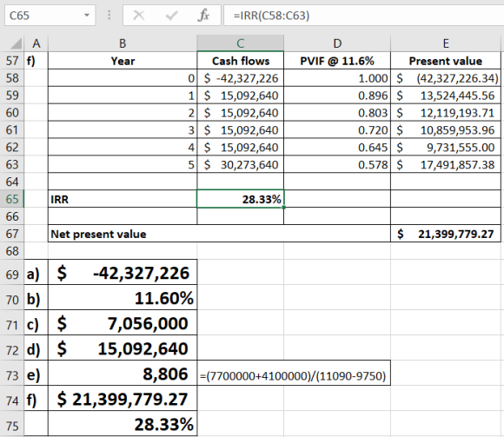Click the formula bar options dots
Viewport: 504px width, 437px height.
click(x=109, y=15)
